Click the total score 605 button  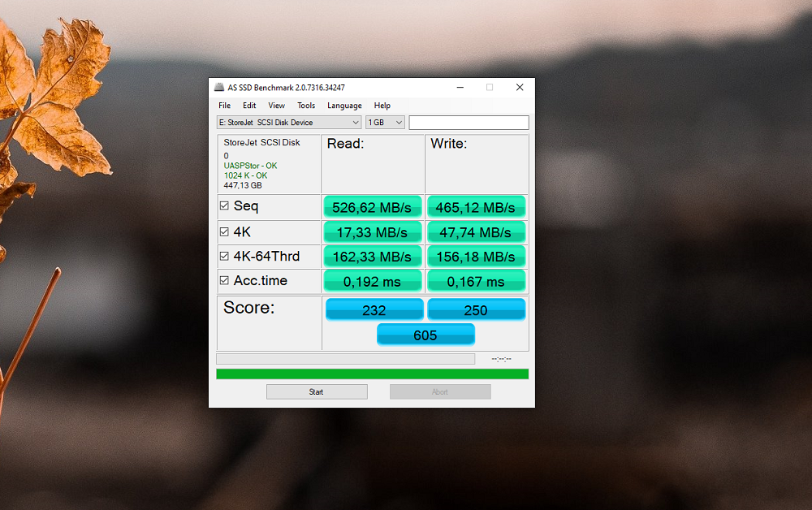coord(425,335)
